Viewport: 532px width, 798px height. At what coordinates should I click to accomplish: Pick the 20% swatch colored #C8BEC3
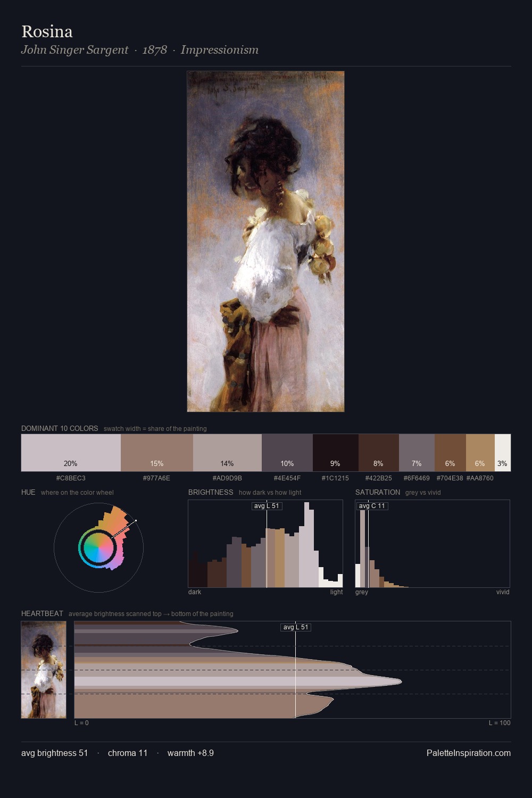click(71, 453)
